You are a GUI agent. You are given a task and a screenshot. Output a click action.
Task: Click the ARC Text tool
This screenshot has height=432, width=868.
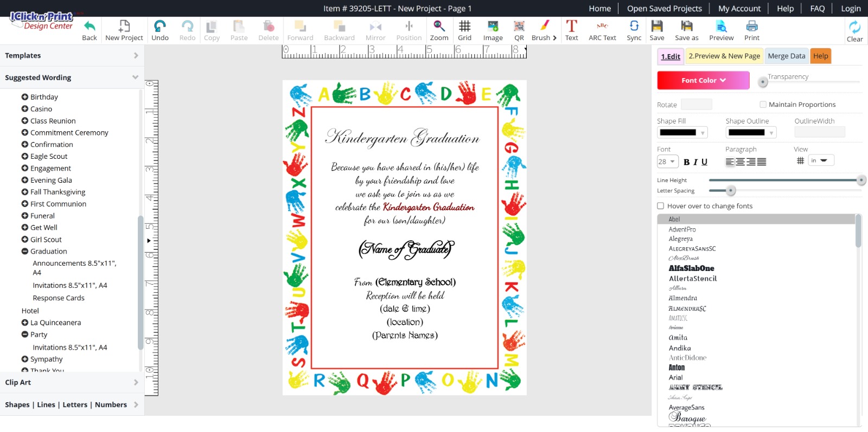coord(602,27)
